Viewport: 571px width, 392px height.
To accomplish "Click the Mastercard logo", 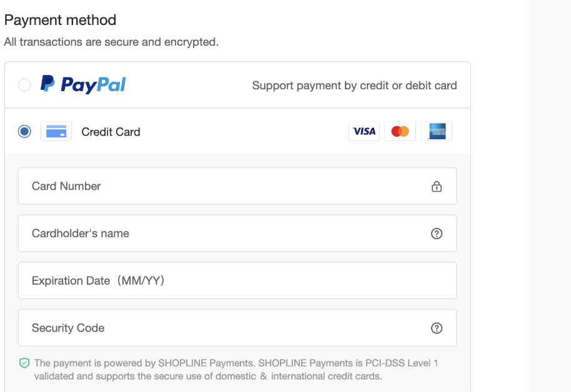I will [x=400, y=131].
